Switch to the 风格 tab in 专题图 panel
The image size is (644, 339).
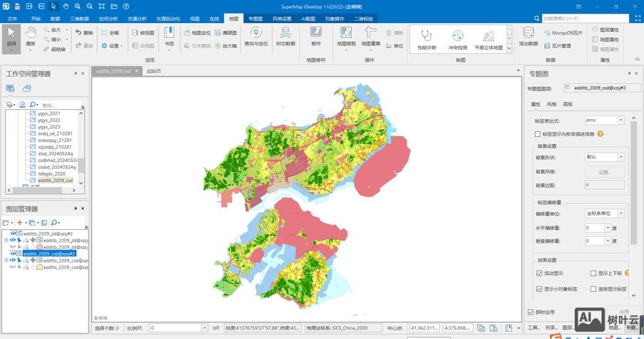point(551,104)
